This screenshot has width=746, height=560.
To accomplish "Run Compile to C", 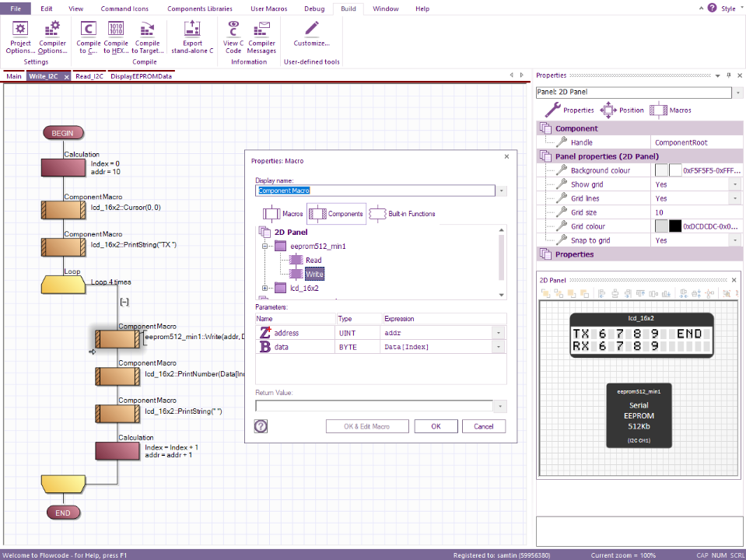I will coord(89,37).
